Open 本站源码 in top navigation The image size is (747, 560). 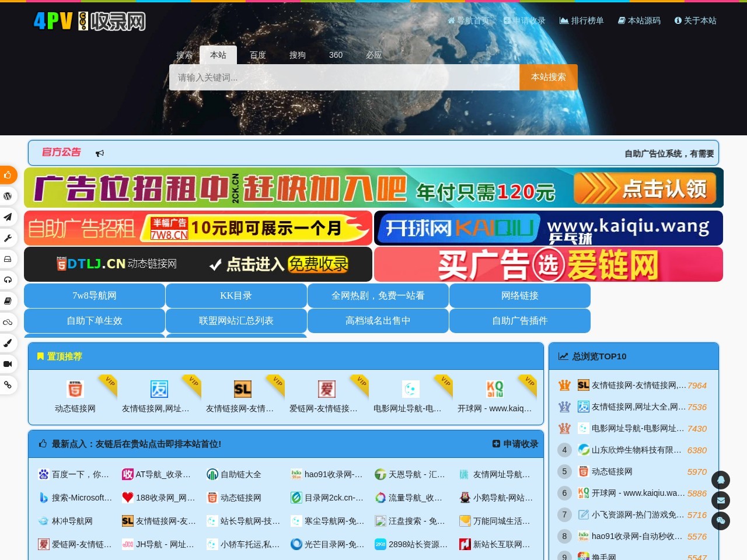[639, 20]
